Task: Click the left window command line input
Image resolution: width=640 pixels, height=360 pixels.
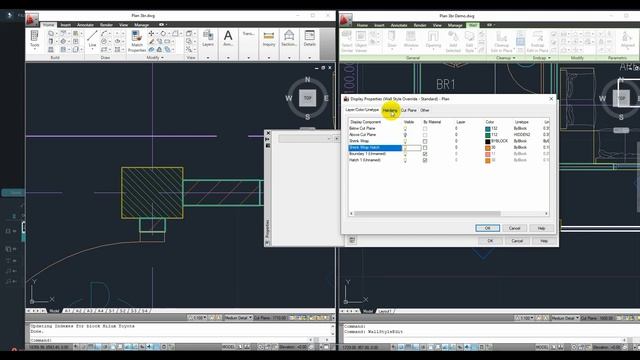Action: (x=167, y=340)
